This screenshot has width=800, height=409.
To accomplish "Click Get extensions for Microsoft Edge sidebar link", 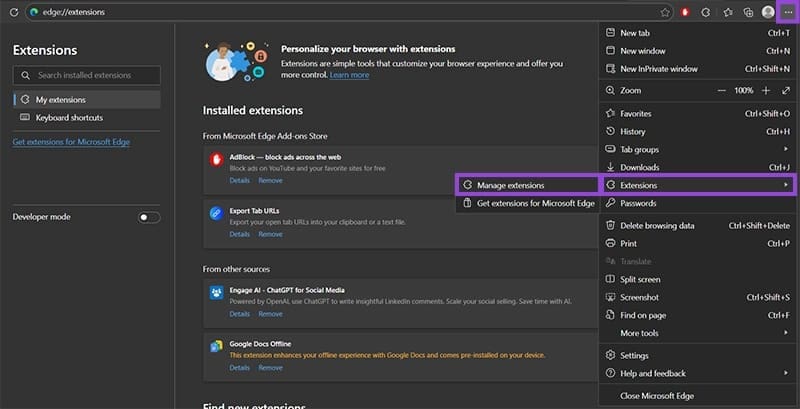I will [71, 142].
